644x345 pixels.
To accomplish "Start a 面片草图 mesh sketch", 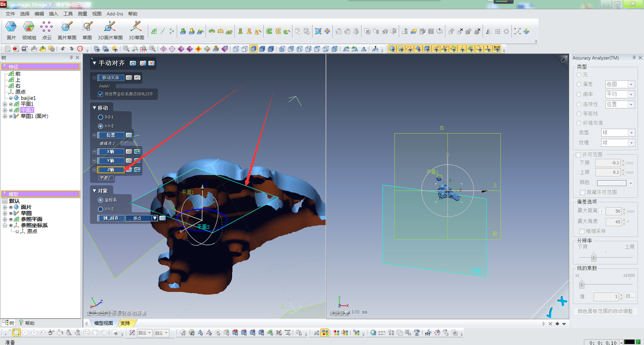I will 66,30.
